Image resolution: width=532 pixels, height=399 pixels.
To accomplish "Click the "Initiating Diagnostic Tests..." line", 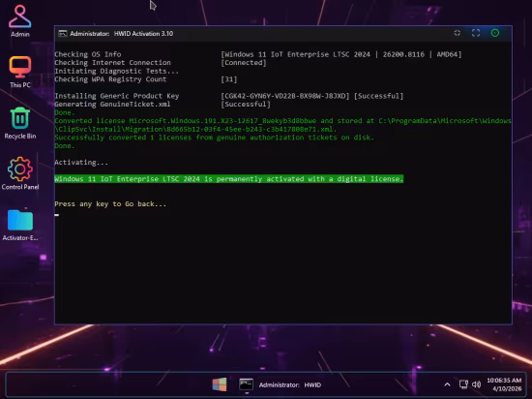I will point(116,71).
